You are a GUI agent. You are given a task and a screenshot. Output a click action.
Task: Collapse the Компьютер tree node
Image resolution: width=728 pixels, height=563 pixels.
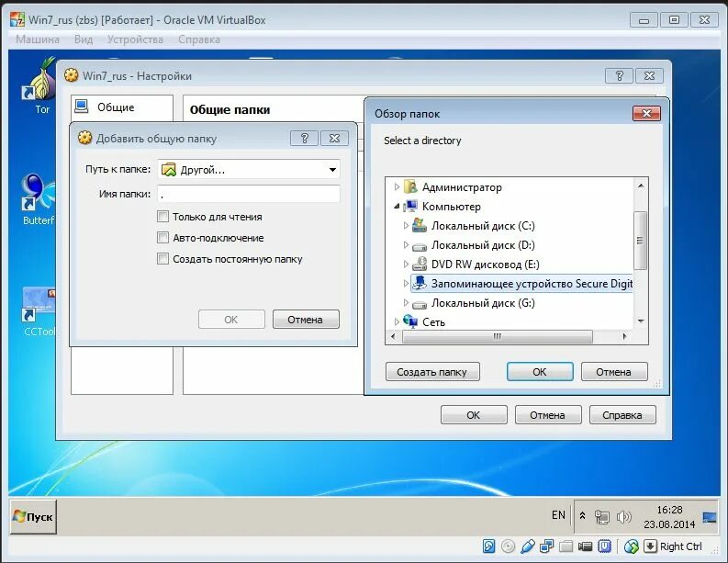[x=397, y=207]
